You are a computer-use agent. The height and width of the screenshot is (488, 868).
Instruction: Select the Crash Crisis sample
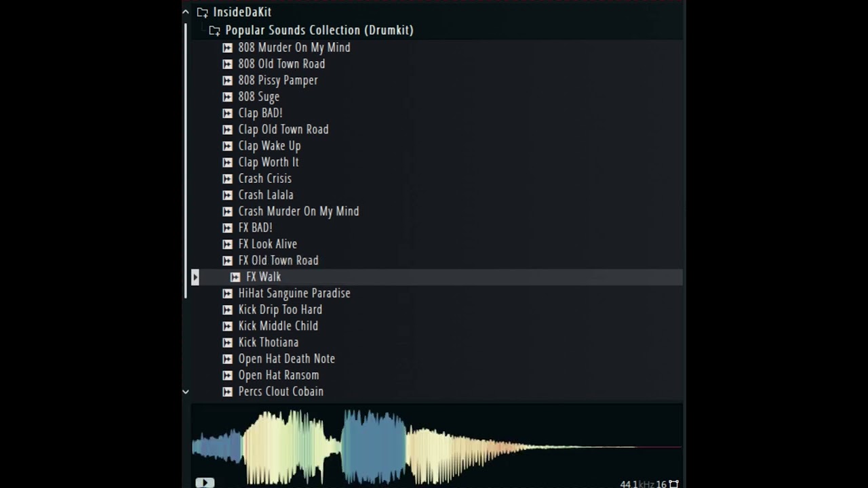(265, 179)
